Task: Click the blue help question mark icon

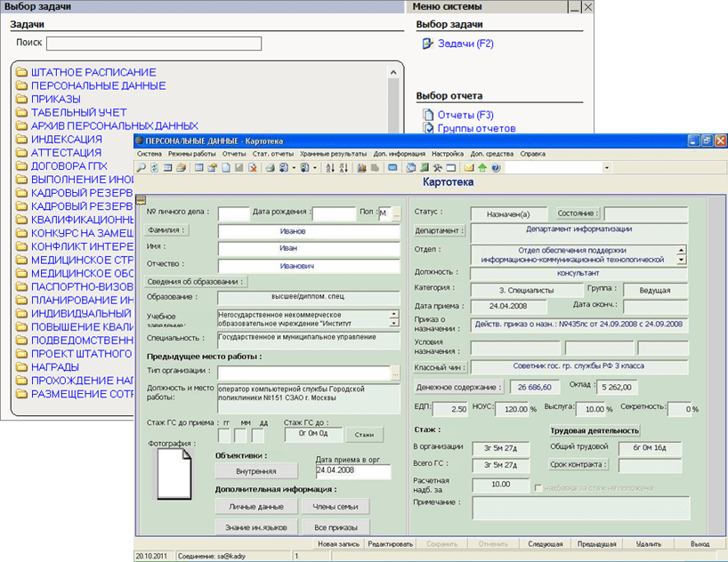Action: [496, 167]
